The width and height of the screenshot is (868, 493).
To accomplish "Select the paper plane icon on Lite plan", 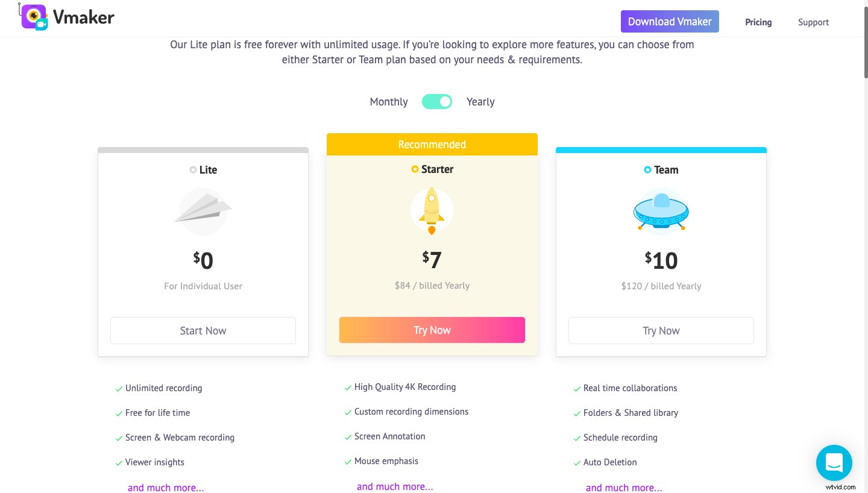I will (203, 211).
